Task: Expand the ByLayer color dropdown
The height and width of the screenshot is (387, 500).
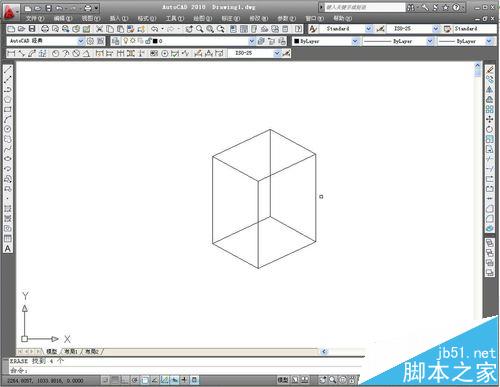Action: [355, 41]
